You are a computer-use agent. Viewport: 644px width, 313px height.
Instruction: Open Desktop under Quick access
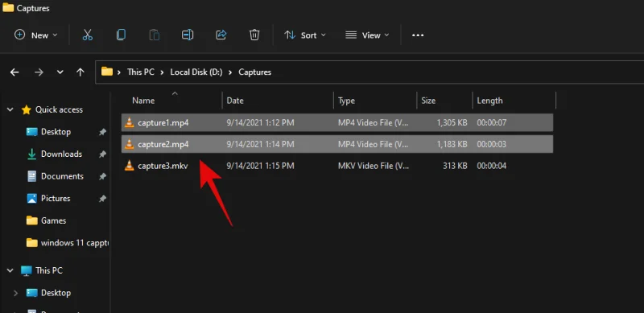point(56,132)
